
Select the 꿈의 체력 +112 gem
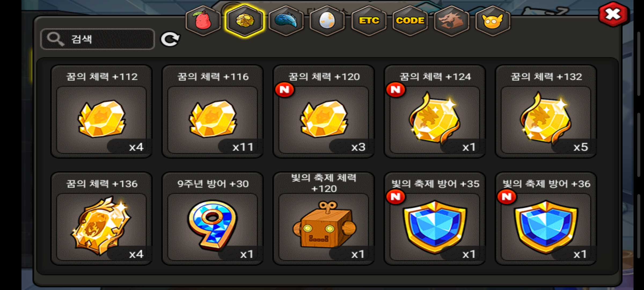tap(101, 111)
